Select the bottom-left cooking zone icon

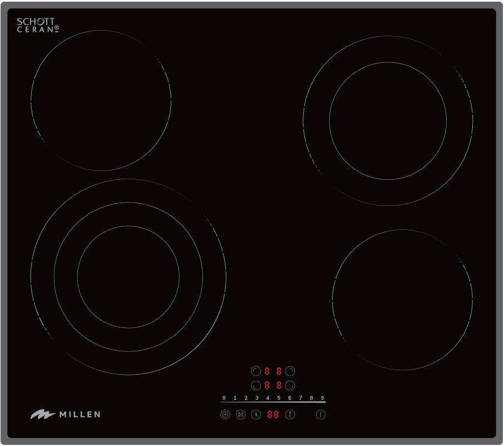point(256,385)
